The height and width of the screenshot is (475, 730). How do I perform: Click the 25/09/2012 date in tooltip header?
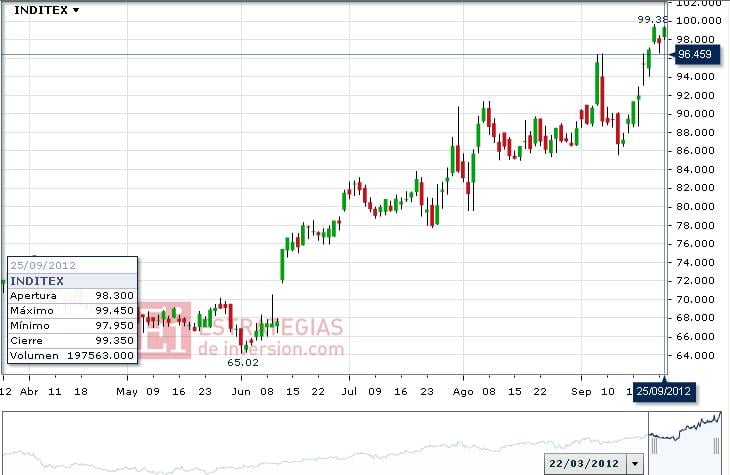[43, 265]
